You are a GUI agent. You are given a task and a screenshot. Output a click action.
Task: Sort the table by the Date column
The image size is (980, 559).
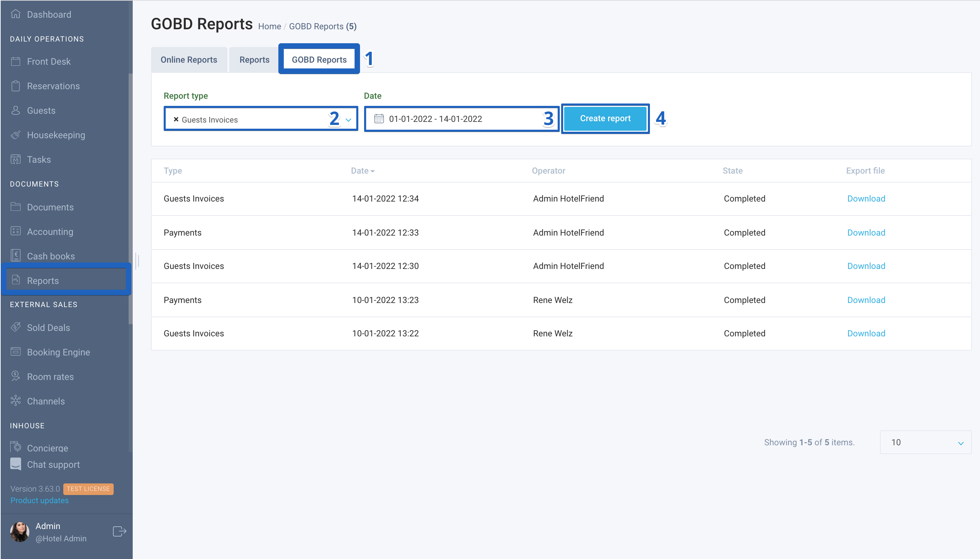click(362, 171)
